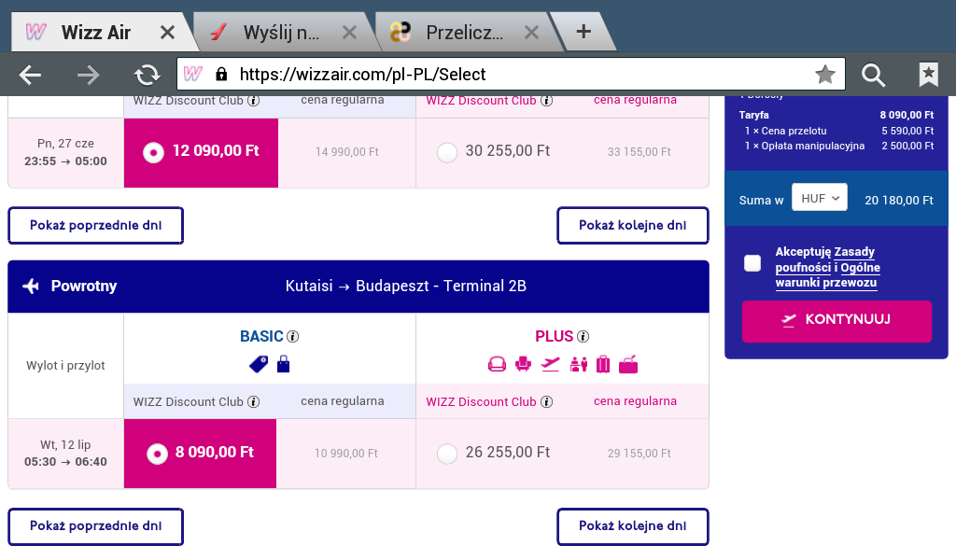
Task: Click Kutaisi → Budapeszt route heading
Action: 405,286
